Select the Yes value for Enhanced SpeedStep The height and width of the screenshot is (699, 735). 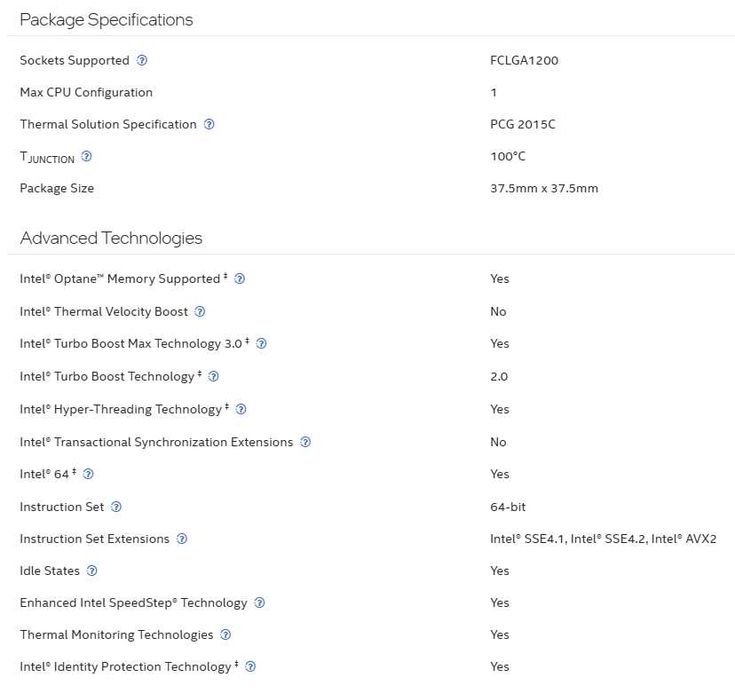(500, 603)
